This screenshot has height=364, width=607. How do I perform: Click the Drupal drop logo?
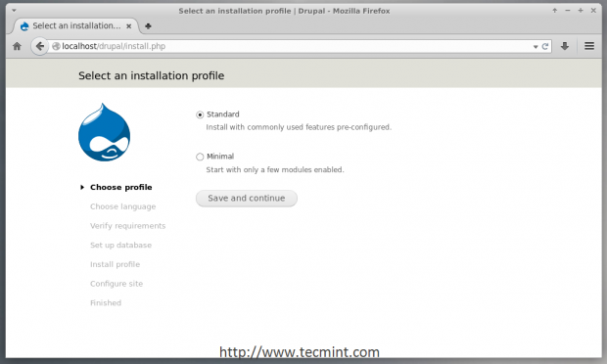(104, 132)
